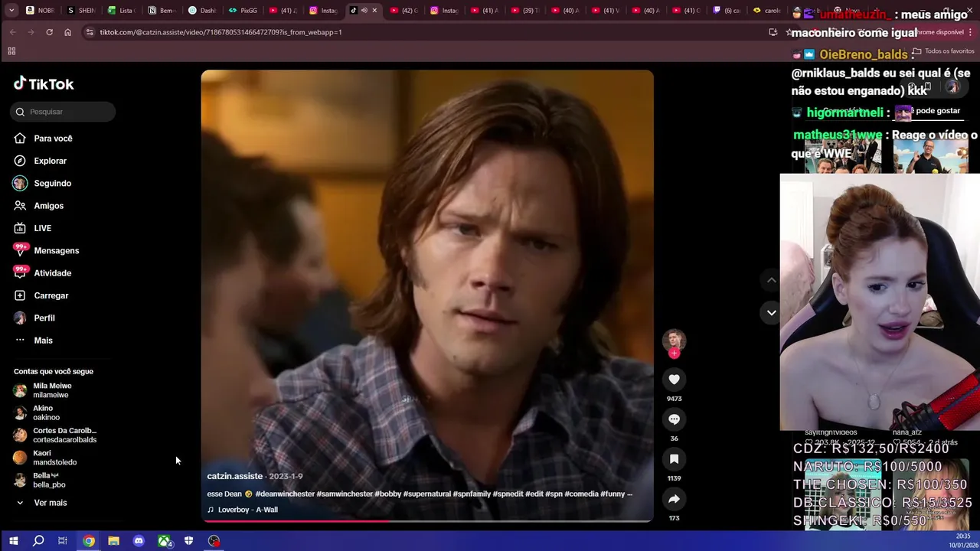Click the Chrome icon on taskbar
Image resolution: width=980 pixels, height=551 pixels.
coord(89,541)
